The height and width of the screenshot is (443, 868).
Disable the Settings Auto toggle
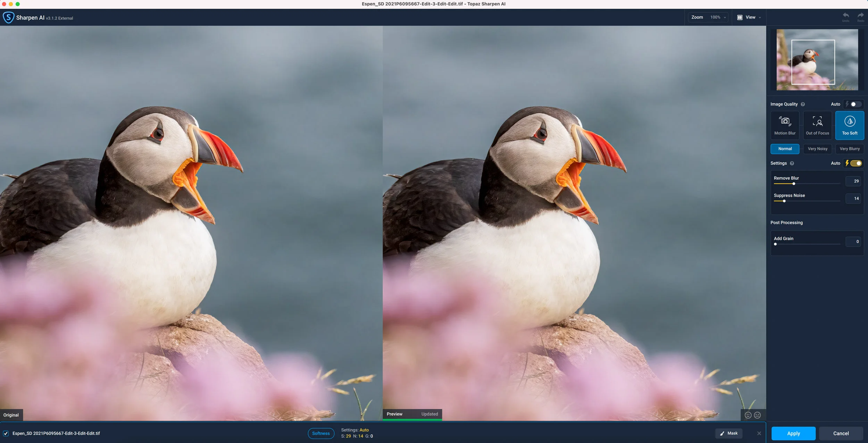[x=854, y=163]
